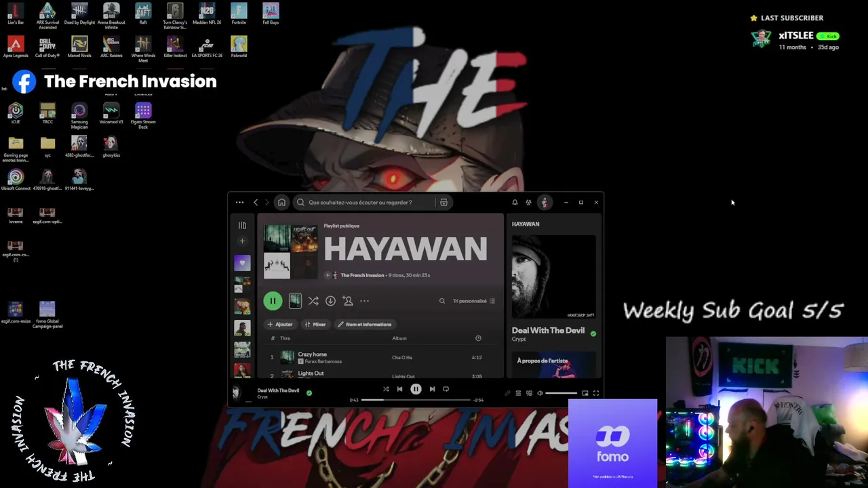This screenshot has height=488, width=868.
Task: Skip to the next track
Action: coord(432,389)
